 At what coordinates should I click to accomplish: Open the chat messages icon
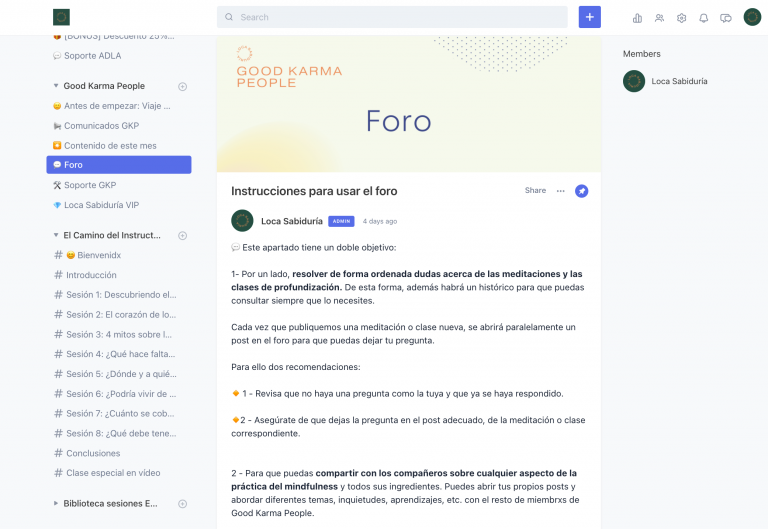point(725,18)
